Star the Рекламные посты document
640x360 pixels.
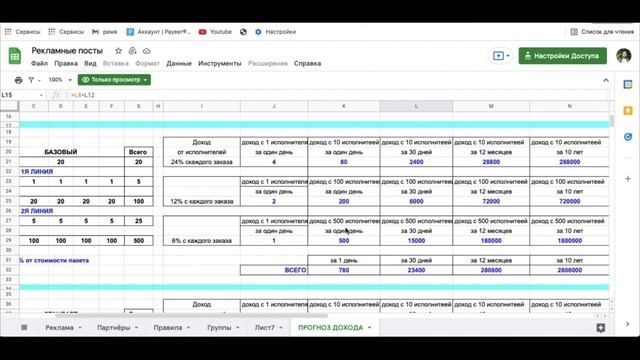[118, 51]
